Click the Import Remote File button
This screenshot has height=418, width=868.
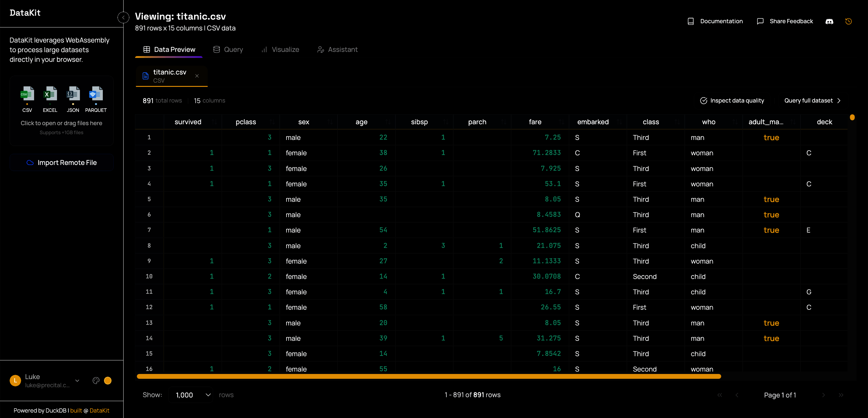click(62, 163)
